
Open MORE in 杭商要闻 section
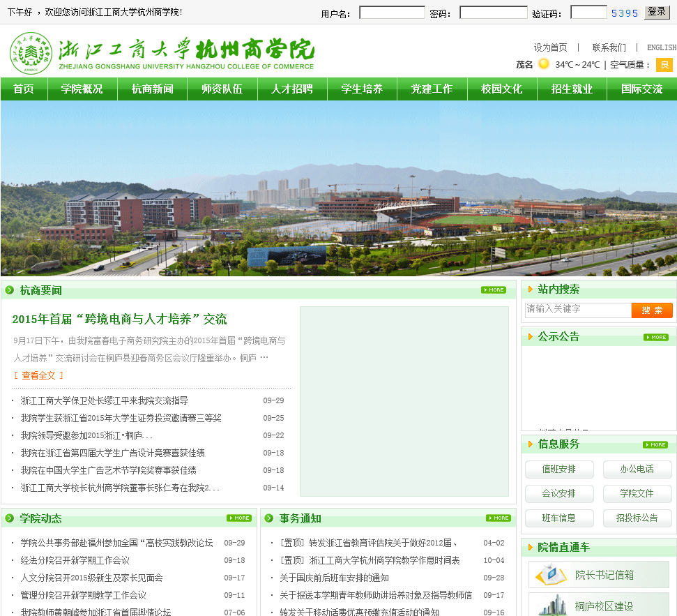point(493,290)
